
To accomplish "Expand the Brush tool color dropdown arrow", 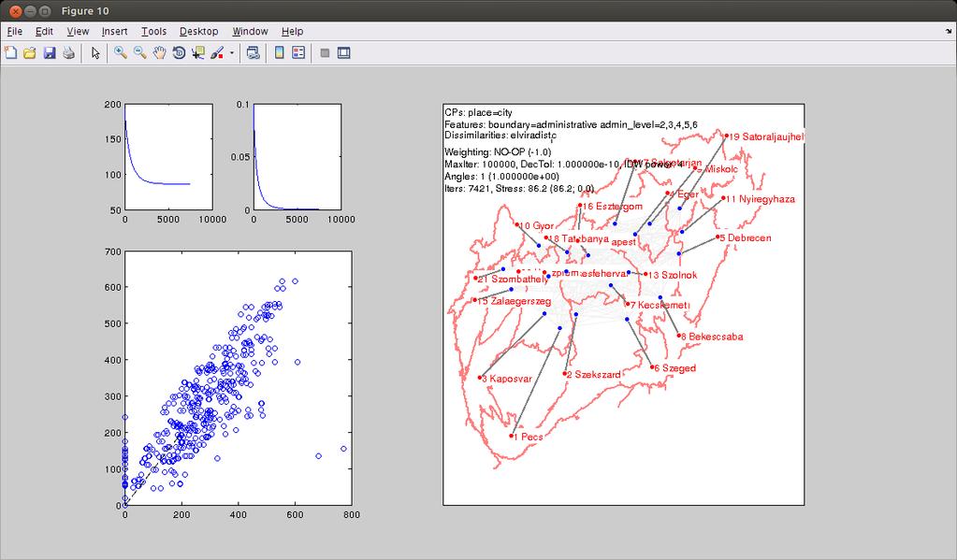I will click(232, 53).
